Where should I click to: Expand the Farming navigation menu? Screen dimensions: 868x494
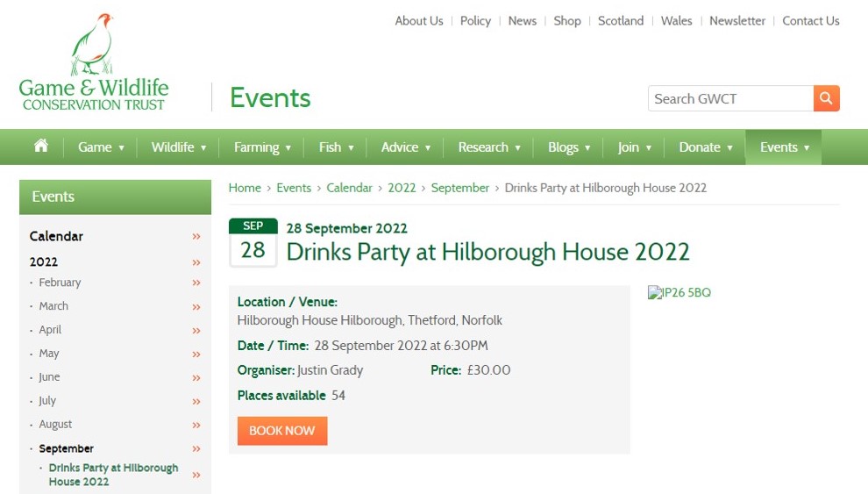[262, 147]
